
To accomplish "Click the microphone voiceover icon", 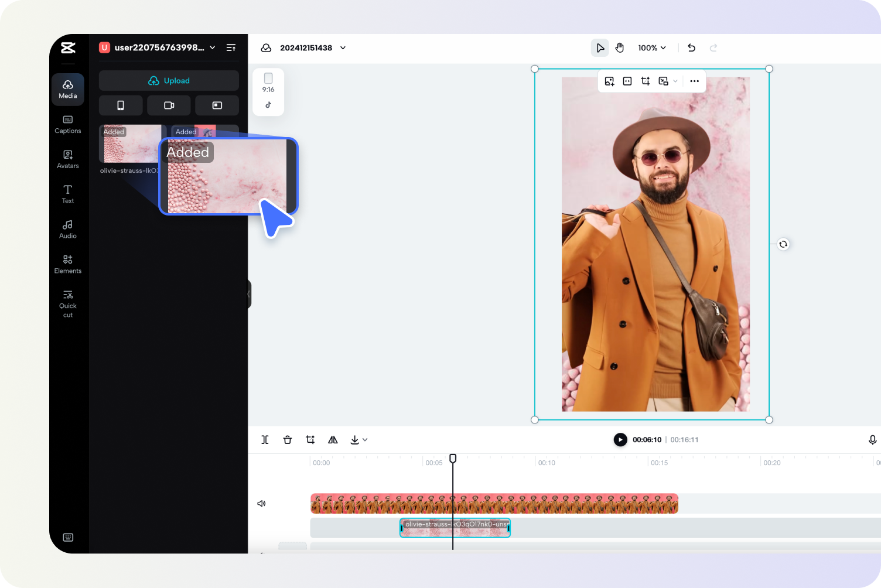I will [x=872, y=440].
